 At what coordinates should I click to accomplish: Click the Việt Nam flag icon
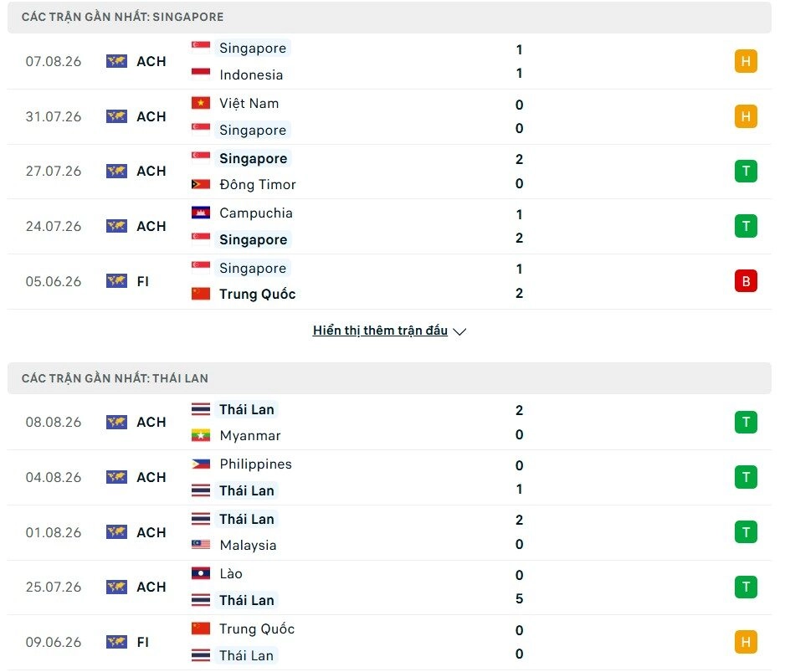coord(201,103)
